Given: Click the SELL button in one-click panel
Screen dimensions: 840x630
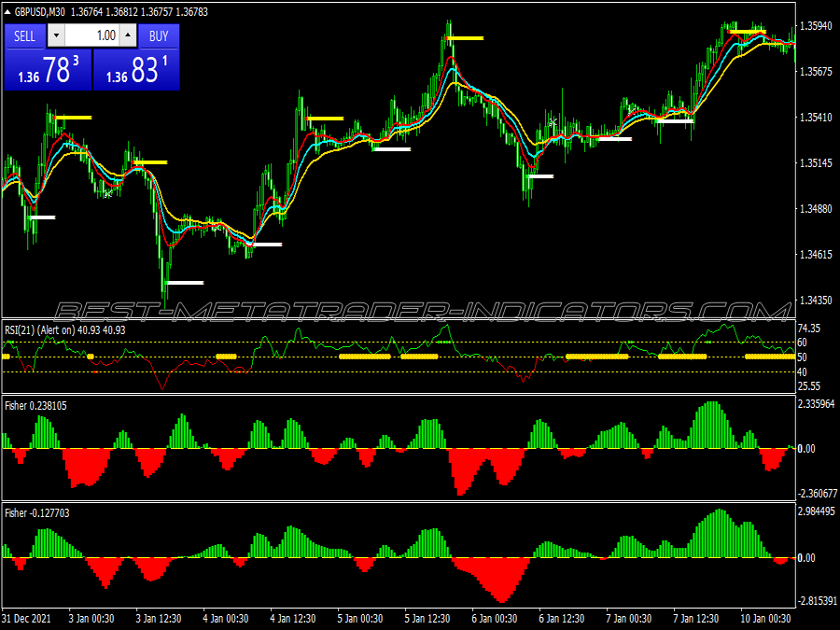Looking at the screenshot, I should (x=24, y=35).
